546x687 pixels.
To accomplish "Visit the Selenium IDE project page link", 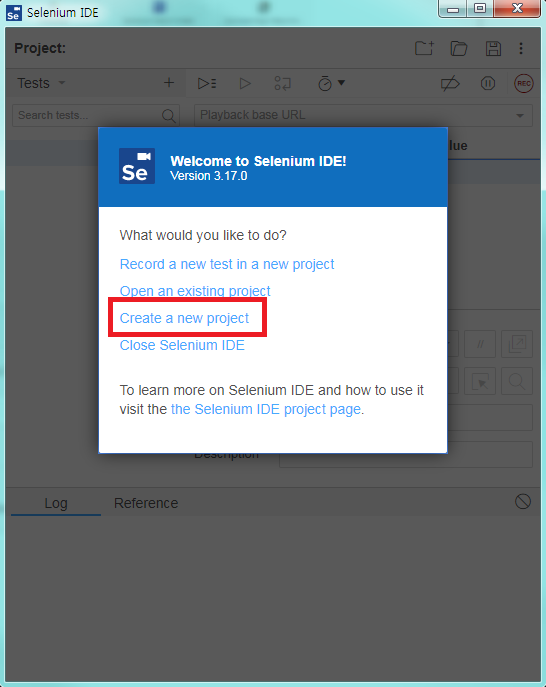I will click(266, 409).
